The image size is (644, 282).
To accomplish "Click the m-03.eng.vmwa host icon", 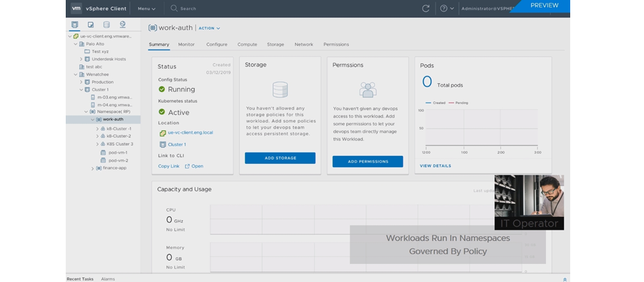I will (x=93, y=97).
